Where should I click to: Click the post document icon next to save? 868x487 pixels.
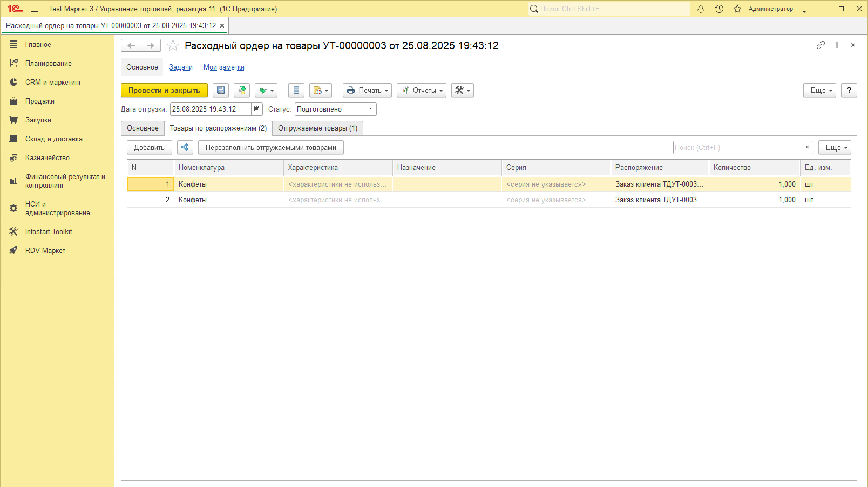coord(242,90)
